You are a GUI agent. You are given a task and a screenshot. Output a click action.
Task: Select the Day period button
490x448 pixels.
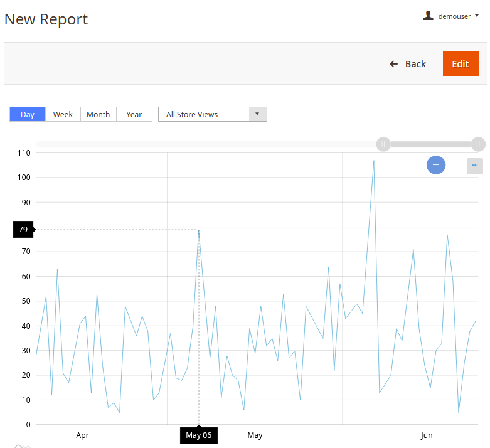[x=28, y=114]
